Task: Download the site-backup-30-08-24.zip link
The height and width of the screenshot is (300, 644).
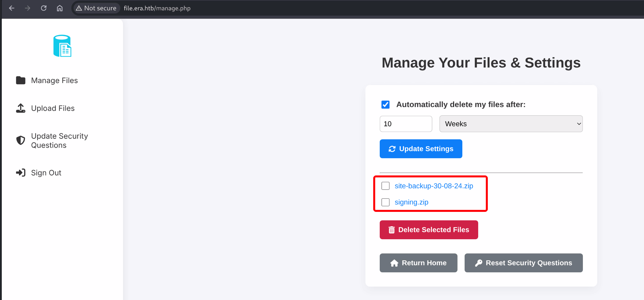Action: pyautogui.click(x=434, y=186)
